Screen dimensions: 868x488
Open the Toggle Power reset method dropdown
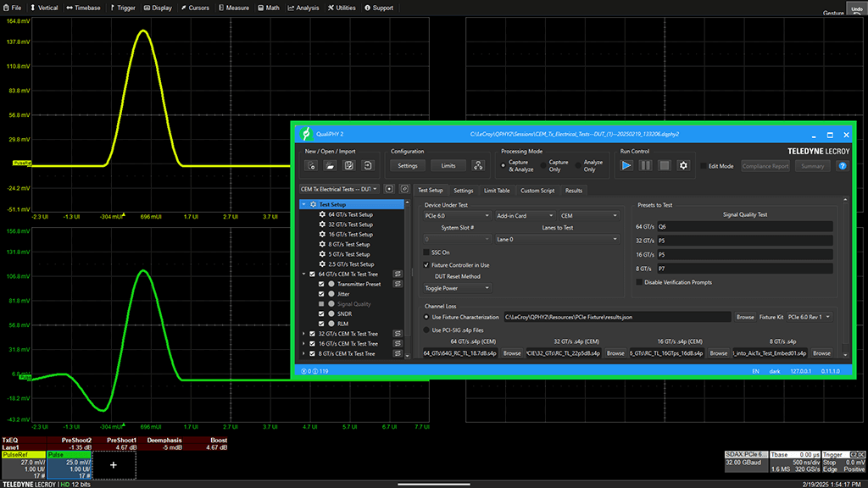click(x=457, y=288)
